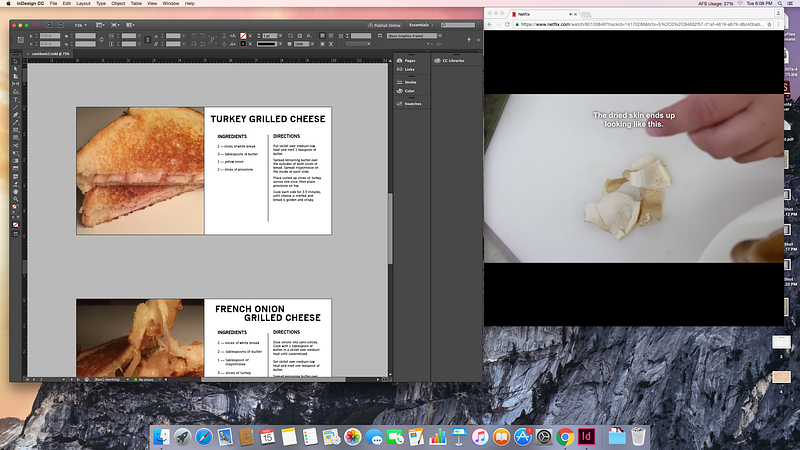This screenshot has height=450, width=800.
Task: Click the Netflix URL address bar
Action: click(640, 25)
